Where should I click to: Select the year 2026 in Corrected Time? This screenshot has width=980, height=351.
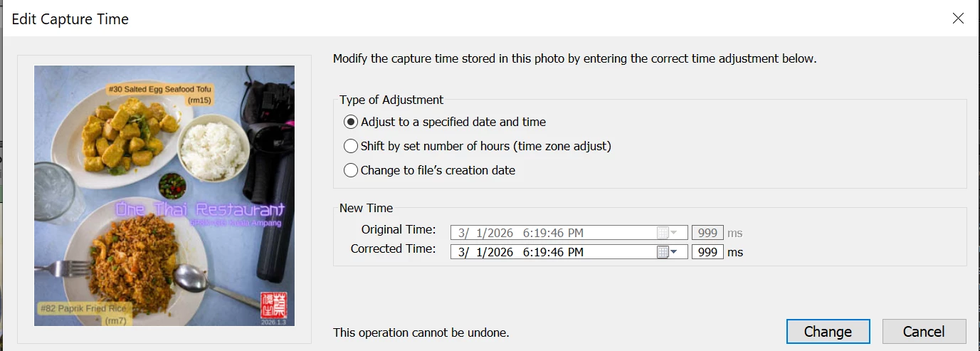point(499,252)
